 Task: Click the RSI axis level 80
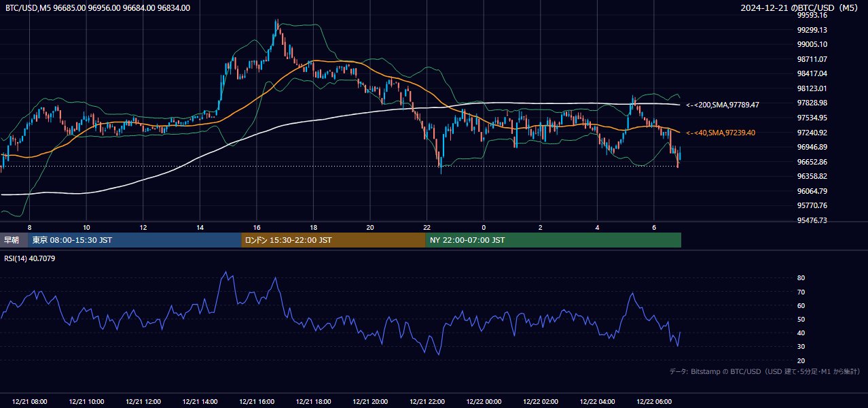tap(801, 278)
